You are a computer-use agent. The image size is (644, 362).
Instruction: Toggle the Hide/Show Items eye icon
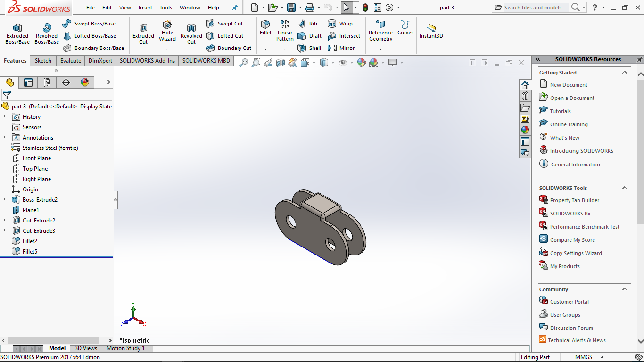[x=343, y=63]
